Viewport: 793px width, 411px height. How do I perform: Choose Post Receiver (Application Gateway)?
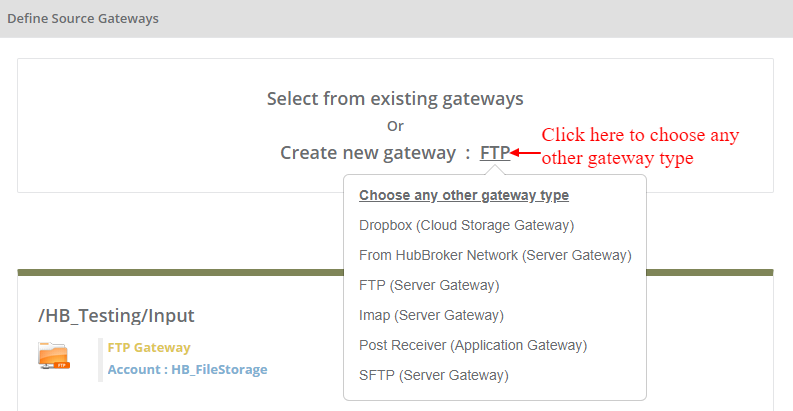pos(473,345)
